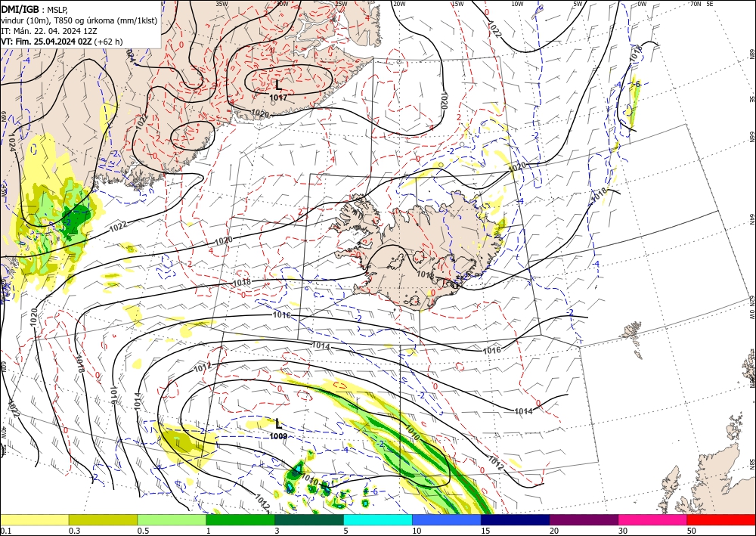Screen dimensions: 756x536
Task: Select the dark green 3 mm legend swatch
Action: click(309, 519)
